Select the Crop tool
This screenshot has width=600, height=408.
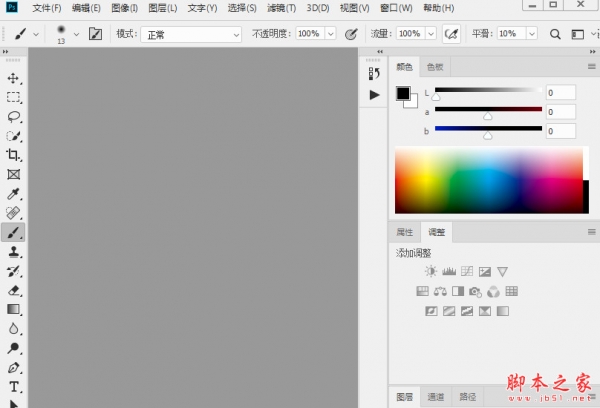14,155
